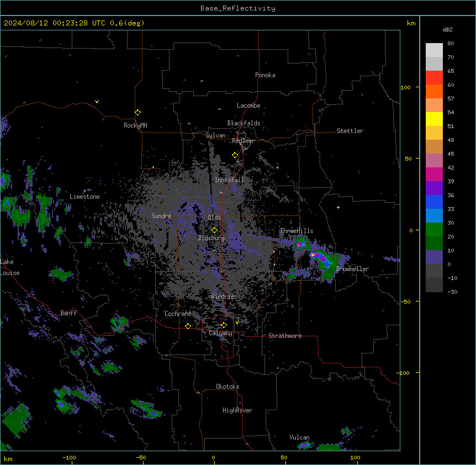The image size is (476, 465).
Task: Click the yellow marker above Calgary
Action: pos(224,325)
